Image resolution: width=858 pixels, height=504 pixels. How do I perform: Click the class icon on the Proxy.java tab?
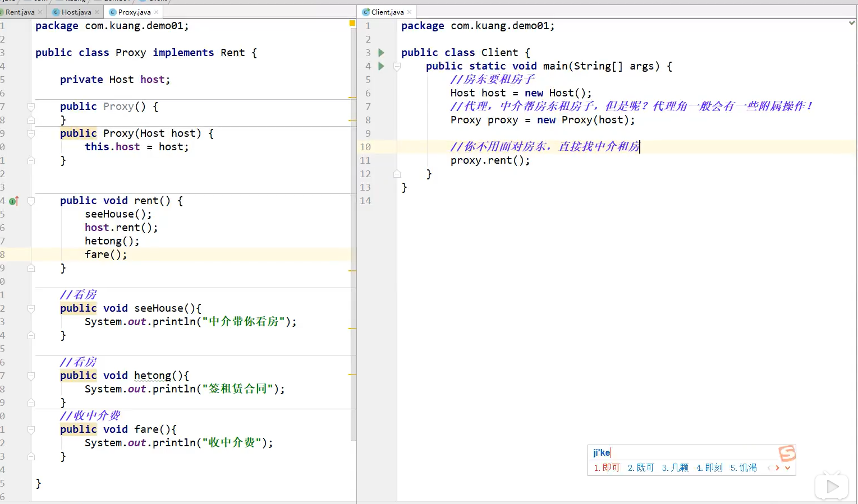point(113,12)
